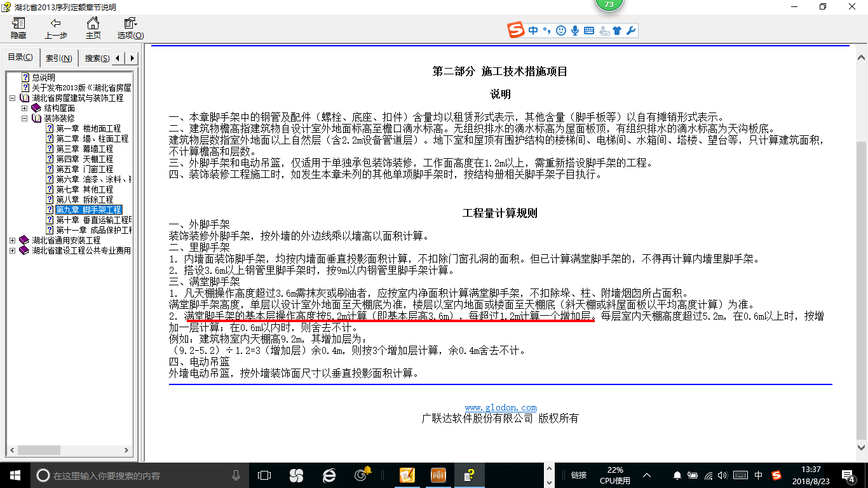
Task: Open the Home (主页) toolbar button
Action: (93, 29)
